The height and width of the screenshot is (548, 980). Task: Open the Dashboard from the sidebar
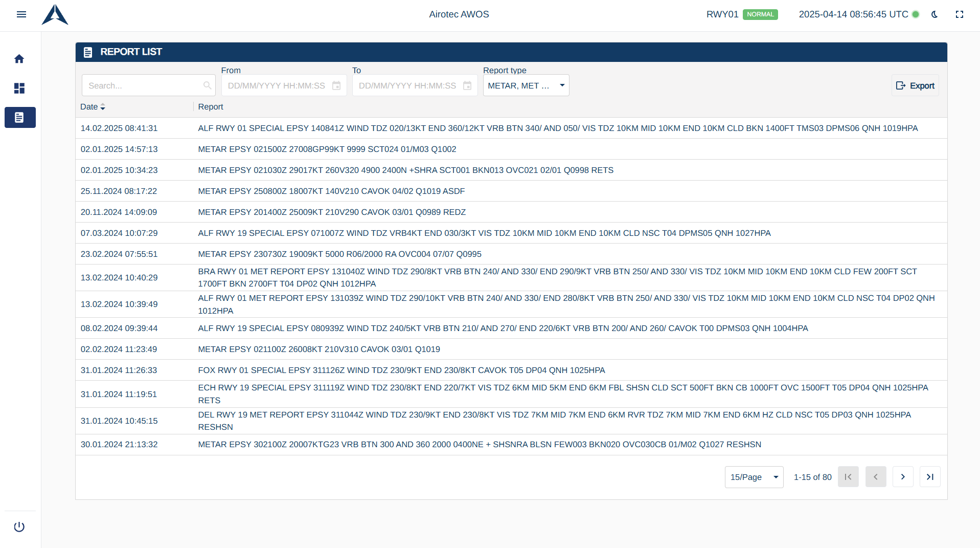19,89
